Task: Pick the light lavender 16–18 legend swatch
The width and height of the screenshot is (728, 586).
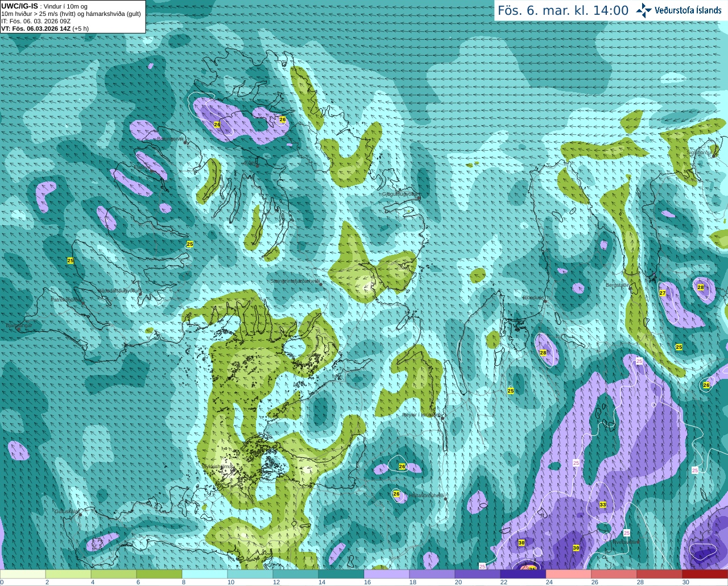Action: 387,574
